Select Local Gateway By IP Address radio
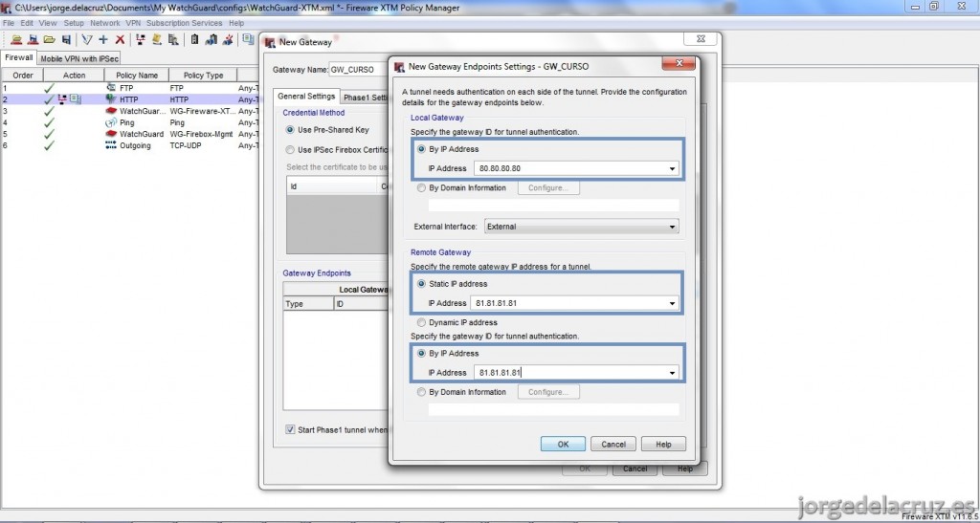This screenshot has width=980, height=523. [x=421, y=149]
